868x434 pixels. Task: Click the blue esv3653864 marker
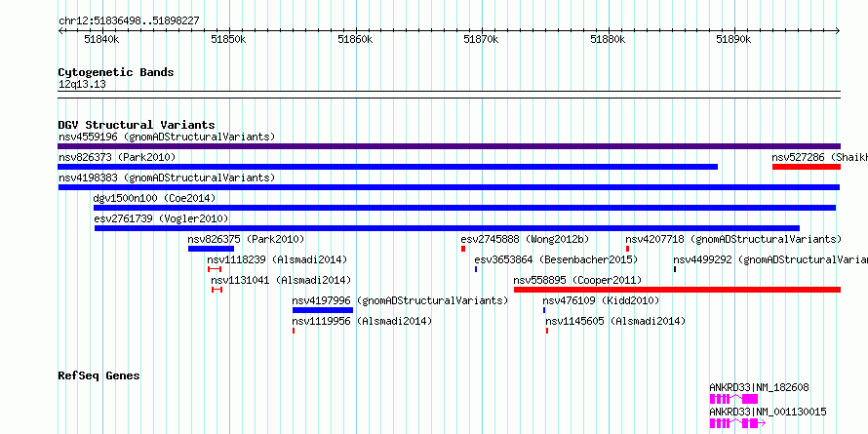click(476, 269)
